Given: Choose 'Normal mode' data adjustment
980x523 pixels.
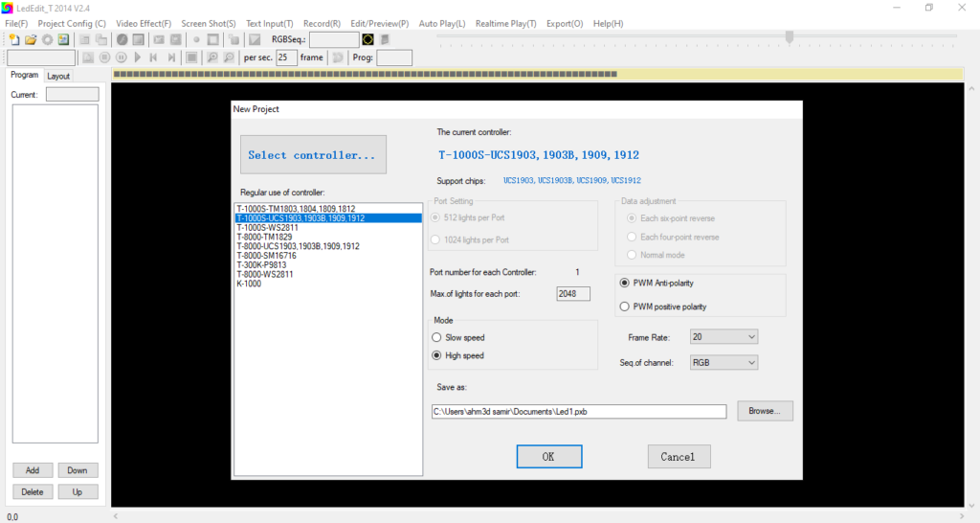Looking at the screenshot, I should click(656, 255).
